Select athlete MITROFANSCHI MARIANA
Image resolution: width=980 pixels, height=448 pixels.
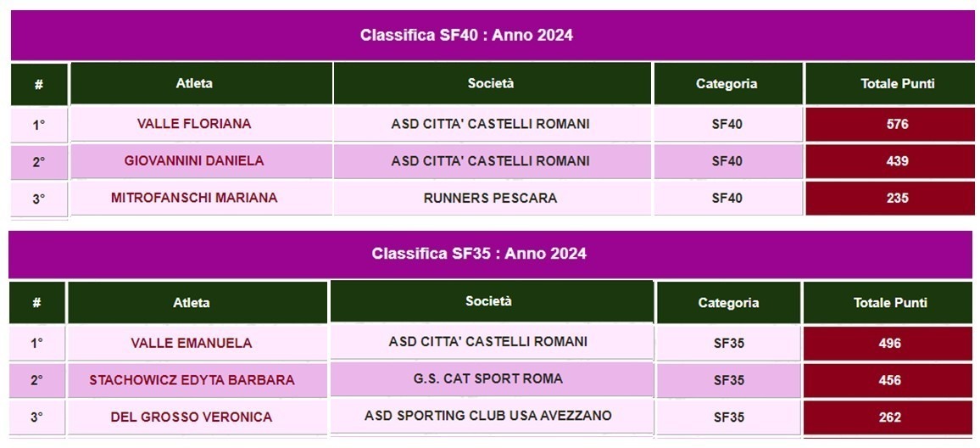click(x=194, y=198)
